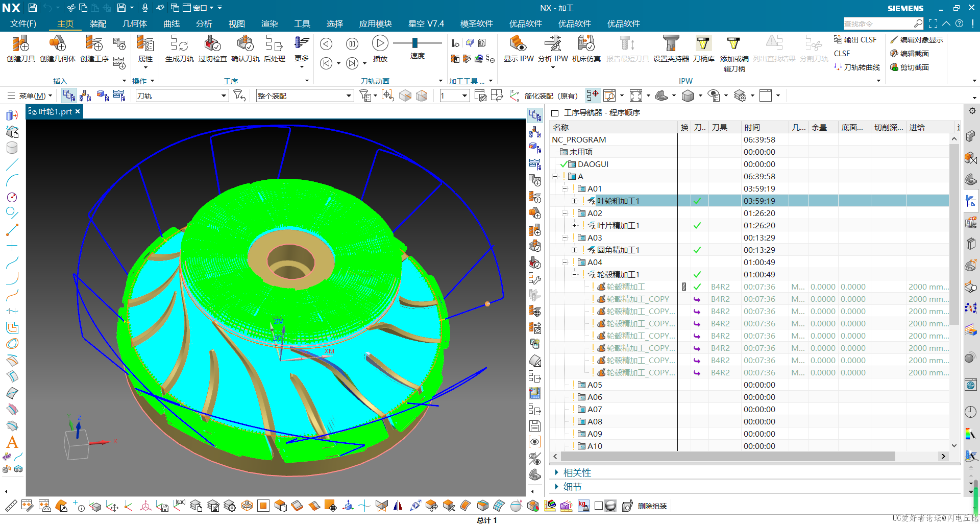
Task: Pause the tool path animation
Action: tap(352, 44)
